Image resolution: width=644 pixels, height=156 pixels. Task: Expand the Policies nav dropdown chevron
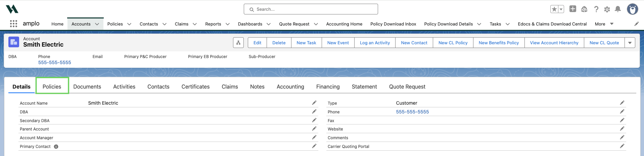(129, 24)
